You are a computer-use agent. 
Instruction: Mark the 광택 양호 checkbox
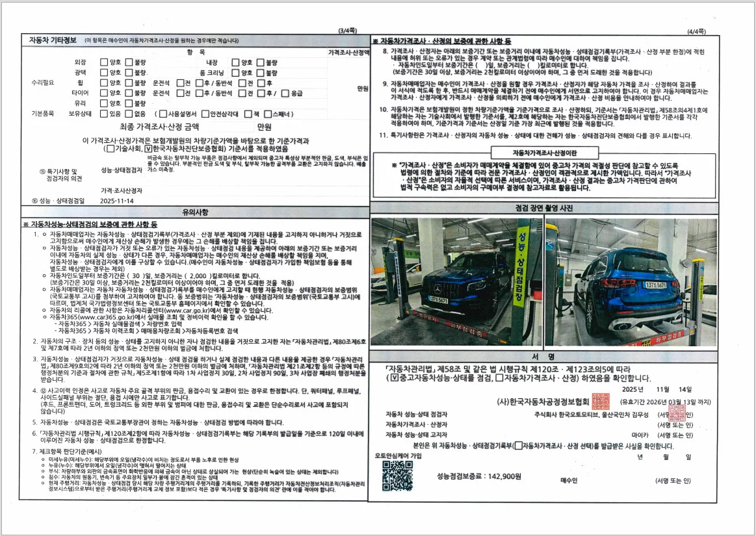point(104,73)
